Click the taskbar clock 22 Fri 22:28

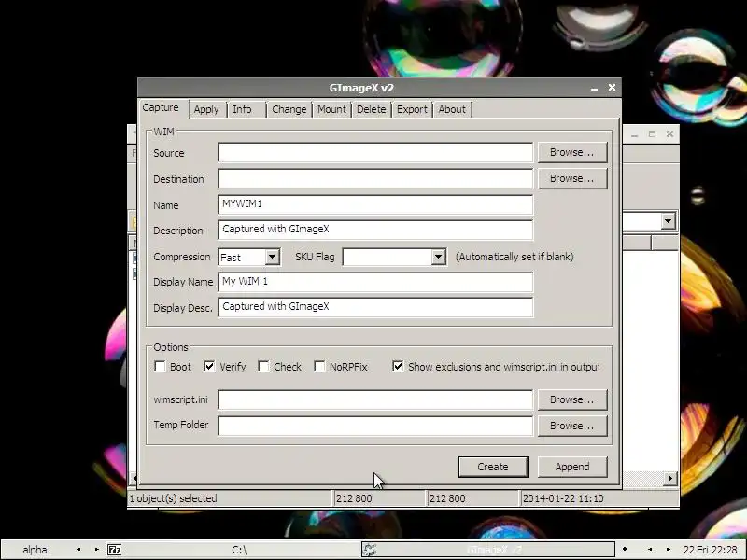coord(710,550)
